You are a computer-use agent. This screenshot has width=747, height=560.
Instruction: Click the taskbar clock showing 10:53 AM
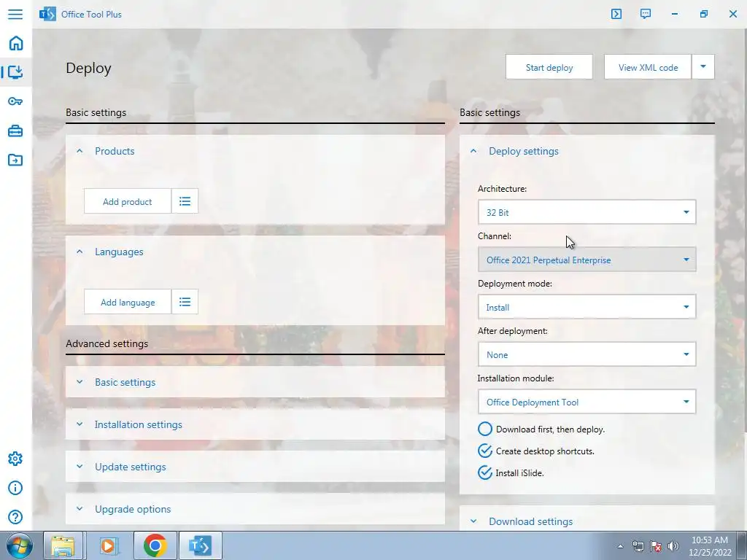pos(709,546)
